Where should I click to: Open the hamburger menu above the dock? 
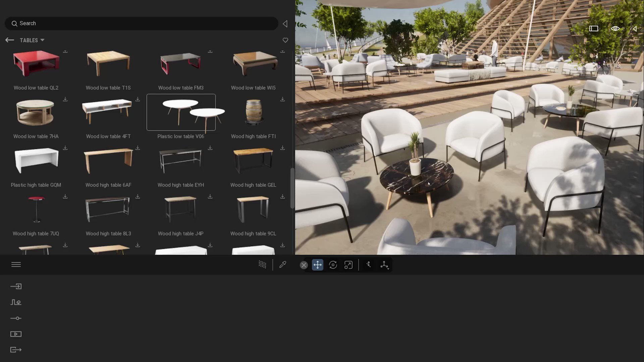pyautogui.click(x=16, y=264)
